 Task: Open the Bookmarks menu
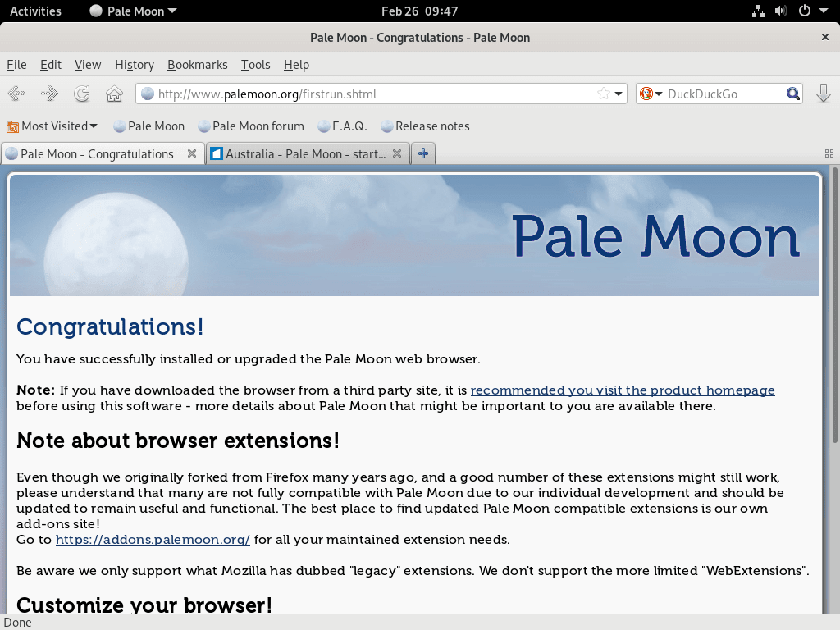coord(198,65)
